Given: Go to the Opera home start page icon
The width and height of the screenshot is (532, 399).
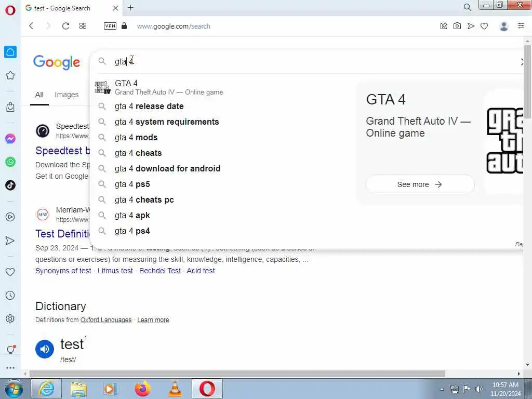Looking at the screenshot, I should click(x=10, y=52).
